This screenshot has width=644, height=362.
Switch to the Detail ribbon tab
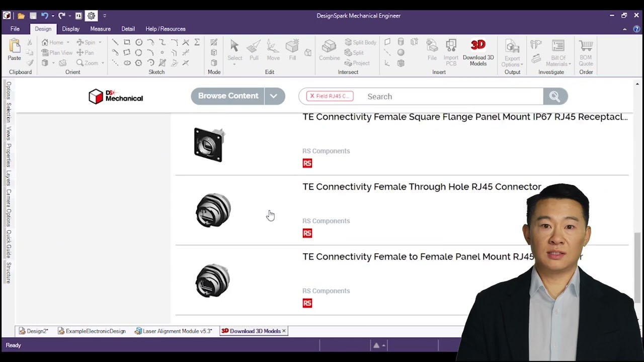coord(128,29)
